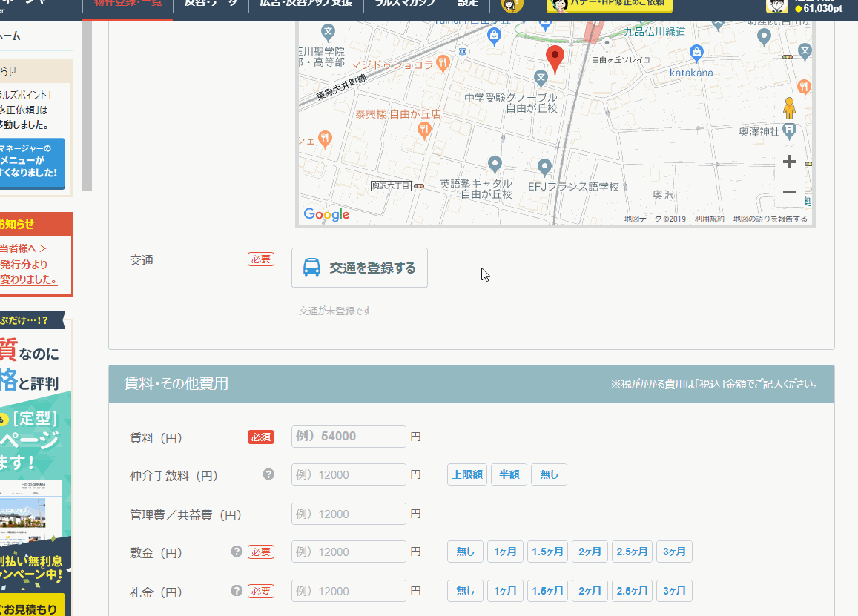Click the orange restaurant marker next to シェ
Viewport: 858px width, 616px height.
point(325,139)
